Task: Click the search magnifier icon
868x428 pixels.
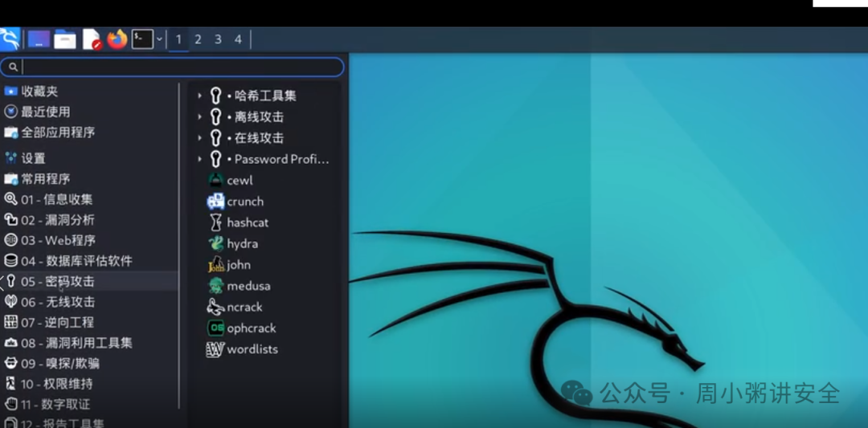Action: [x=14, y=67]
